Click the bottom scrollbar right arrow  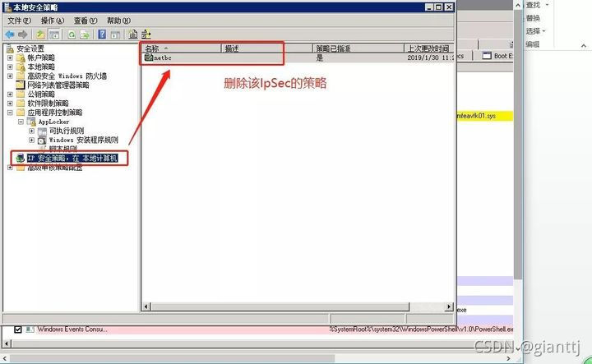(508, 359)
